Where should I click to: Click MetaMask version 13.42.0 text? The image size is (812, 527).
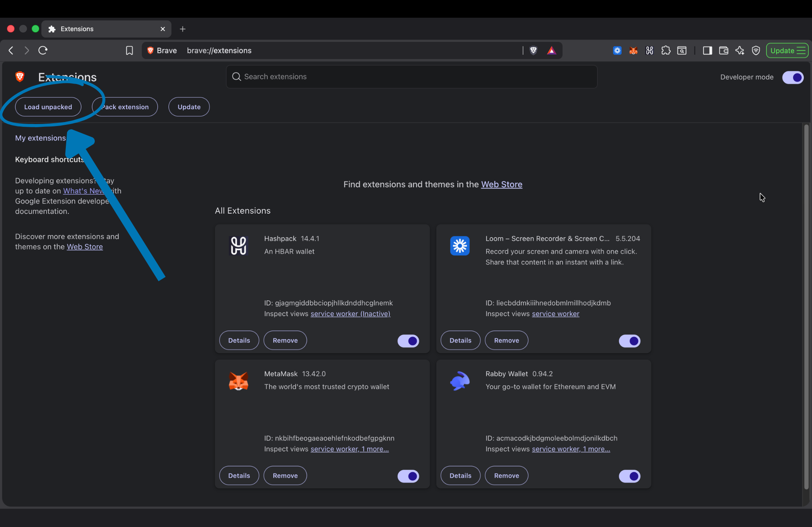[x=314, y=374]
